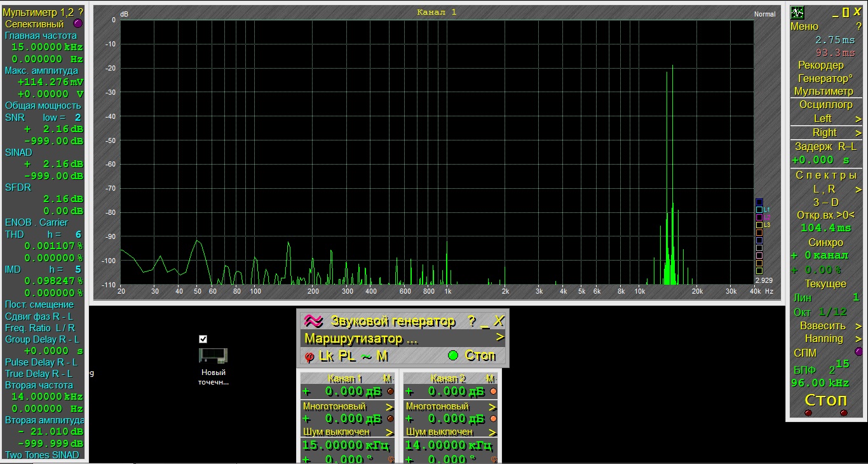
Task: Click the Стоп button in sound generator
Action: (x=480, y=356)
